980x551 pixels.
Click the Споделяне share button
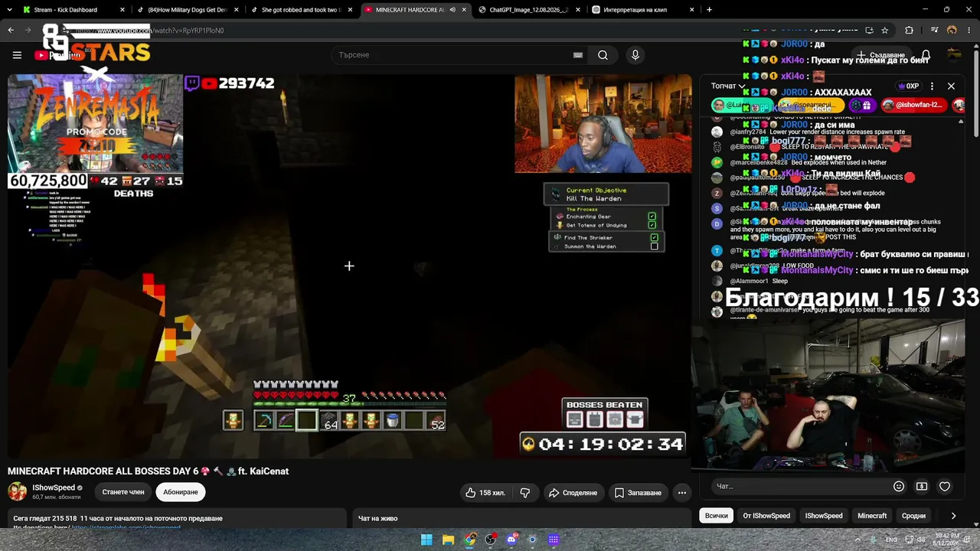tap(573, 493)
